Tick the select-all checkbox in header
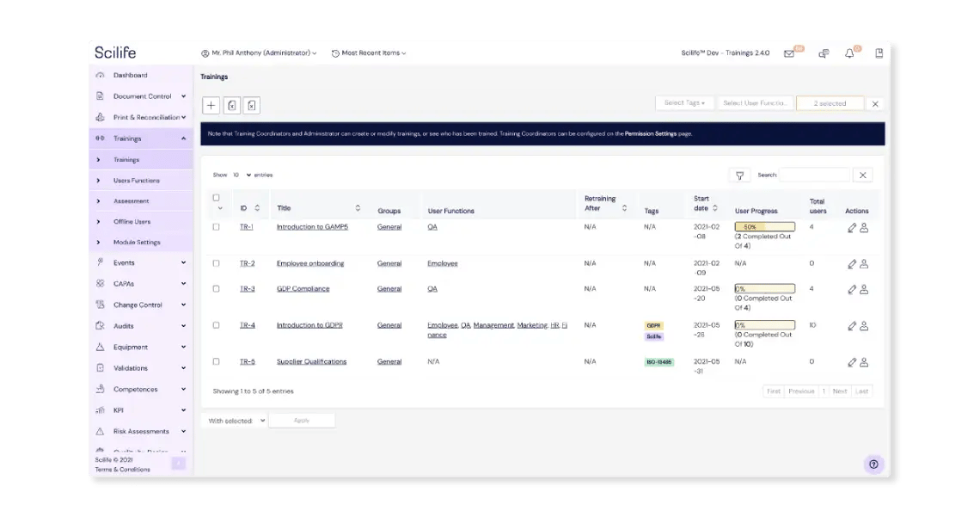Viewport: 980px width, 517px height. coord(217,198)
